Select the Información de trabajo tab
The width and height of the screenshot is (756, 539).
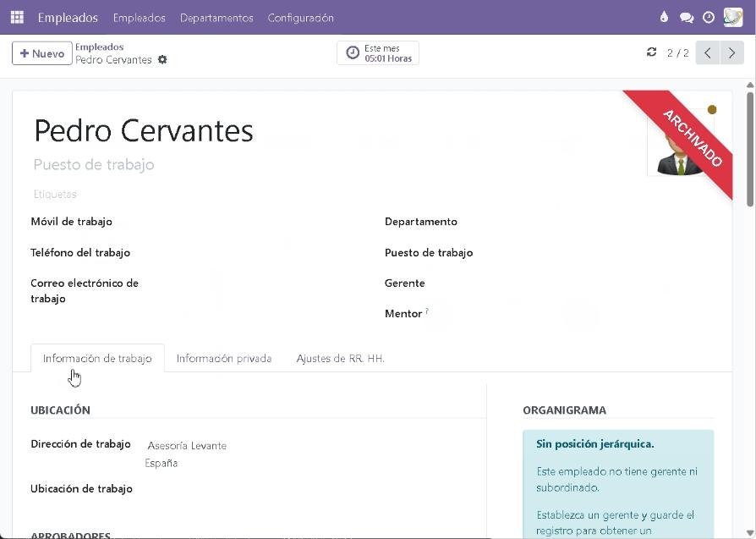click(97, 359)
